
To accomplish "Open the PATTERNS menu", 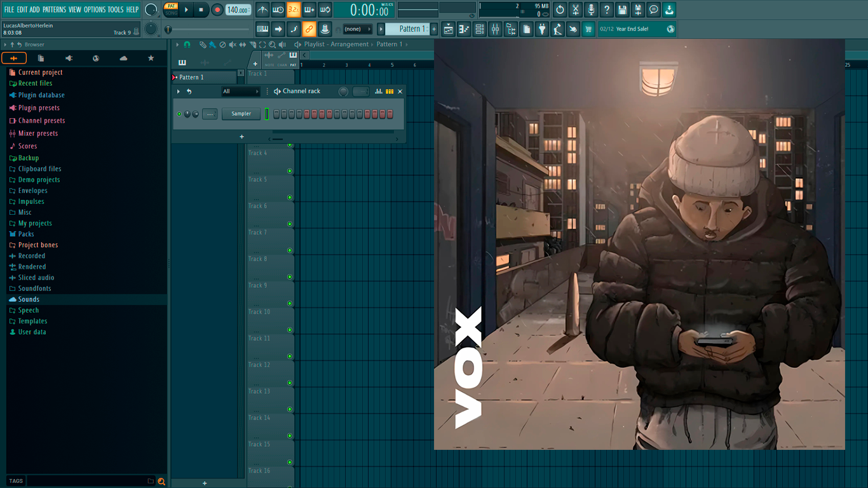I will tap(54, 10).
